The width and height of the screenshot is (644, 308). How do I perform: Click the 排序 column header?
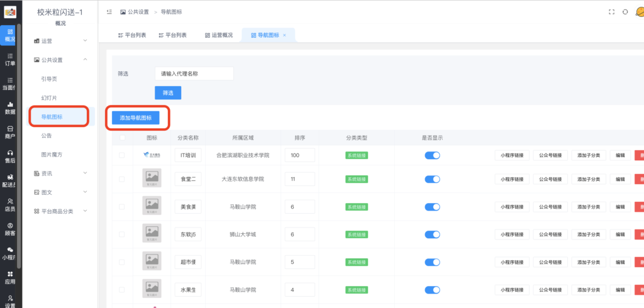pyautogui.click(x=299, y=138)
